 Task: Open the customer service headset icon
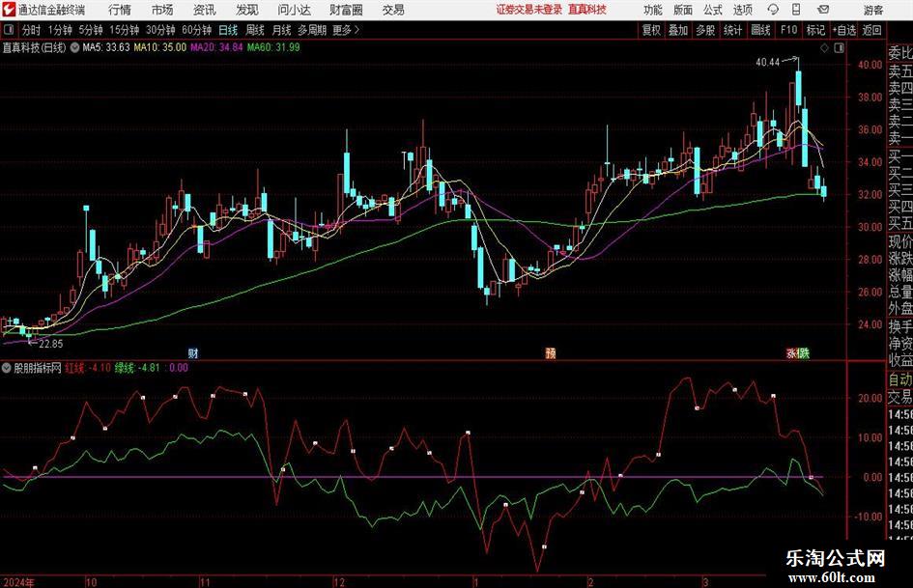click(773, 10)
